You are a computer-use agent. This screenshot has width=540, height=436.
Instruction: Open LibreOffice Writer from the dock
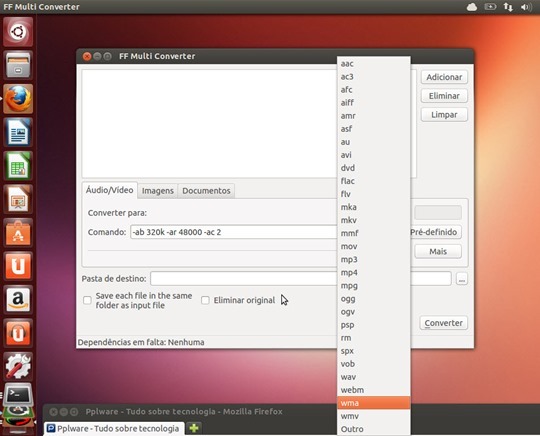point(18,132)
